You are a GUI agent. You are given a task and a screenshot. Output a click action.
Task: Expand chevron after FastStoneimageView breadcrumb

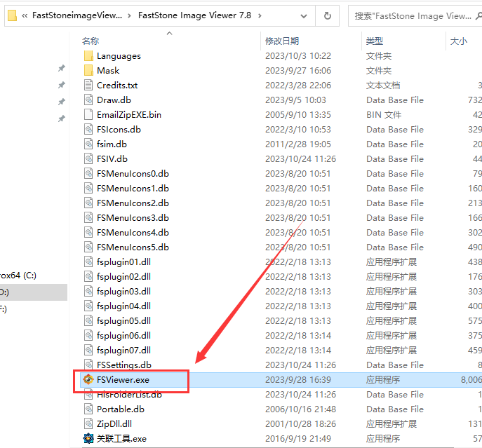coord(129,15)
